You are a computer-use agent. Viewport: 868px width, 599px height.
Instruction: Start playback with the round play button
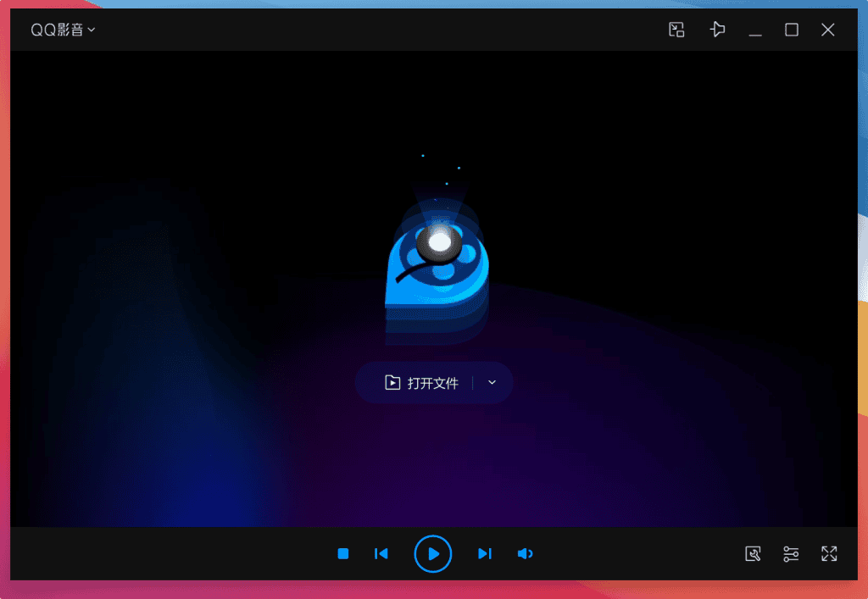click(433, 553)
